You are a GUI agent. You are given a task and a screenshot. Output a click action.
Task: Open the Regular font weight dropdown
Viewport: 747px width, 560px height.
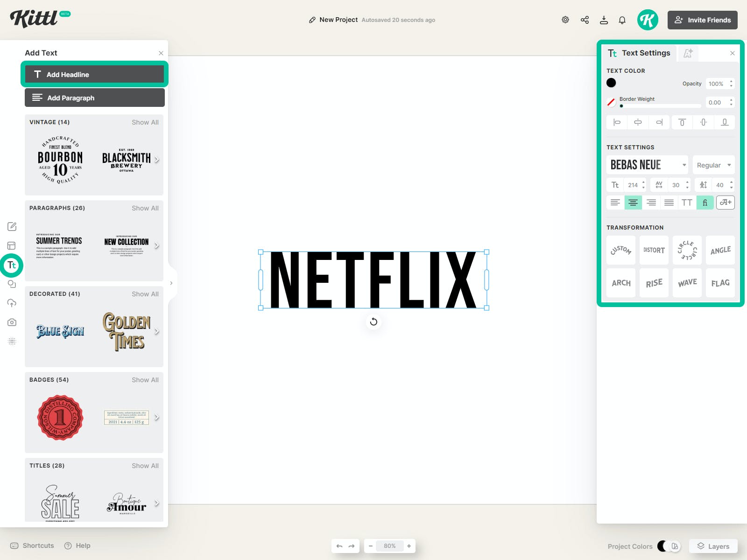(x=714, y=165)
